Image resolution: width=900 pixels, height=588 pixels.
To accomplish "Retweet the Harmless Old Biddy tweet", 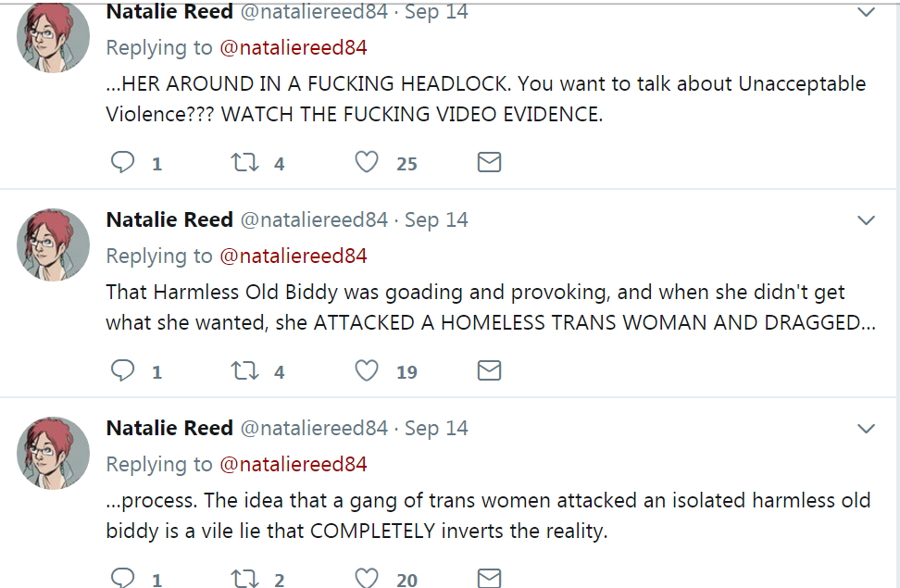I will click(x=244, y=371).
